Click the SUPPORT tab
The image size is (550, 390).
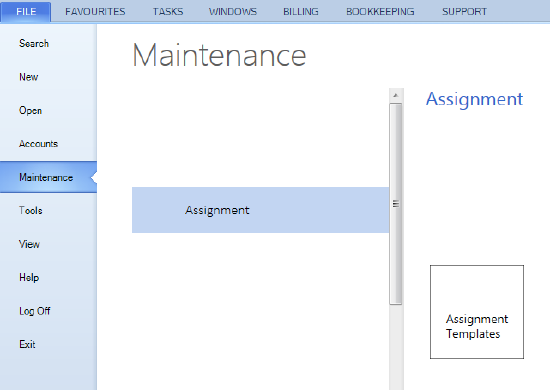click(464, 12)
